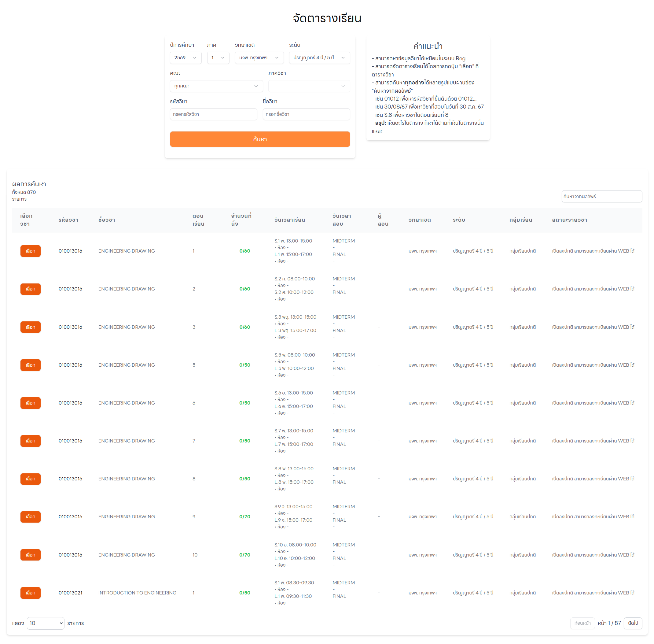Focus the ค้นหาจากผลลัพธ์ results filter box
654x644 pixels.
[x=602, y=197]
